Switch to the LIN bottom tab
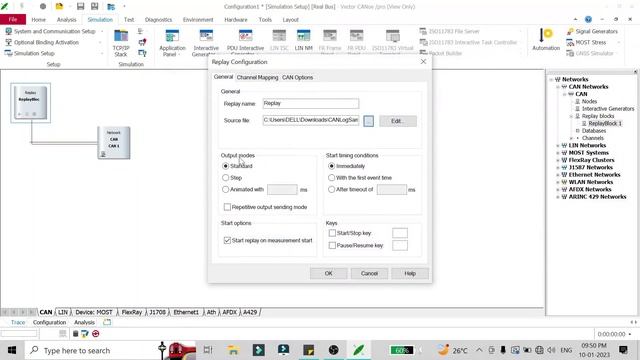The width and height of the screenshot is (640, 360). click(x=63, y=312)
